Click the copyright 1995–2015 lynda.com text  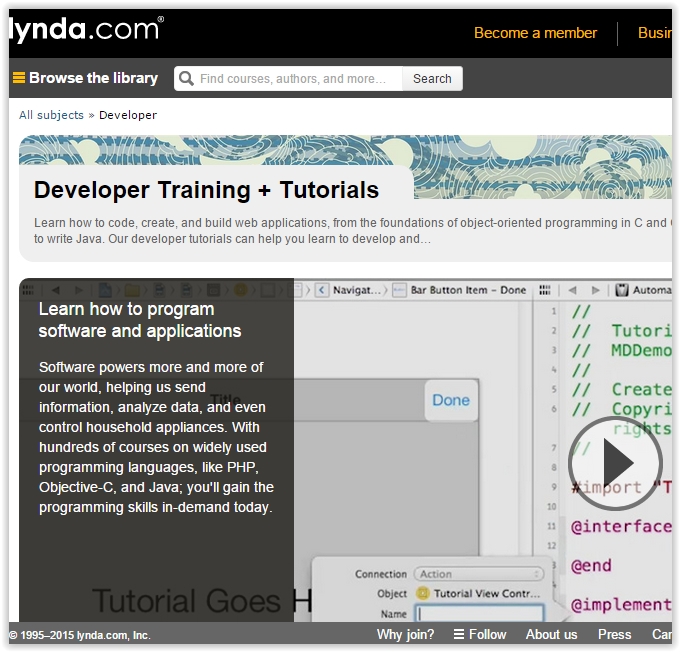(x=80, y=635)
